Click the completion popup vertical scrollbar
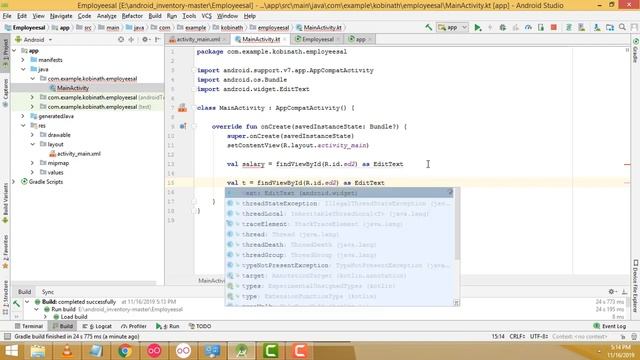Image resolution: width=640 pixels, height=360 pixels. [457, 224]
